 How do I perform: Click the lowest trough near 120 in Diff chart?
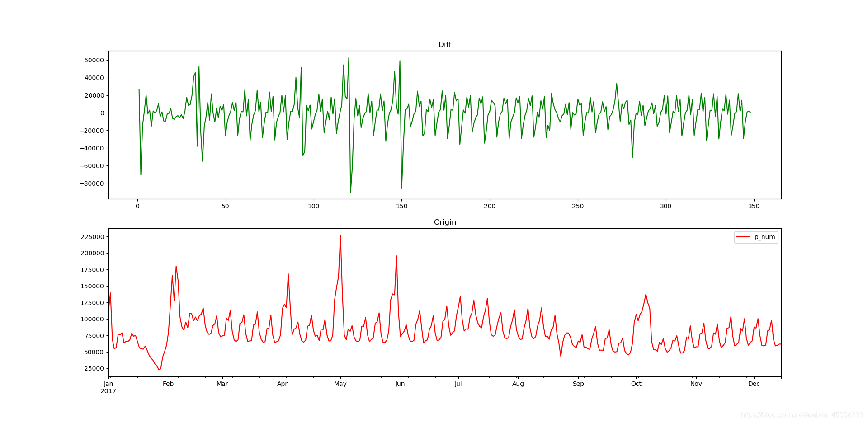click(x=350, y=192)
